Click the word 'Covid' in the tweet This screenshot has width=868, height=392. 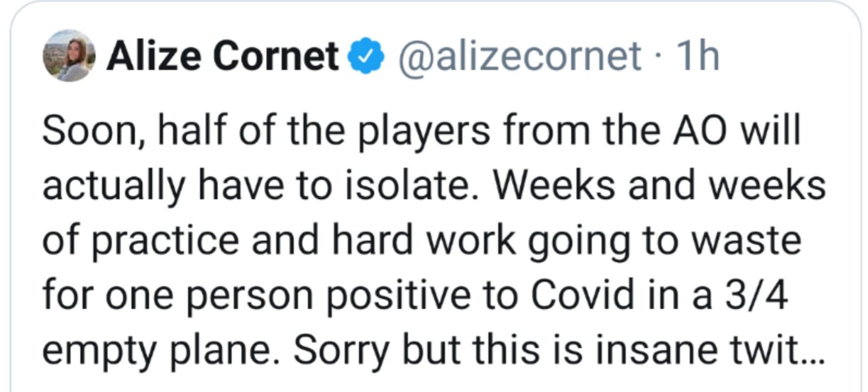(x=582, y=294)
